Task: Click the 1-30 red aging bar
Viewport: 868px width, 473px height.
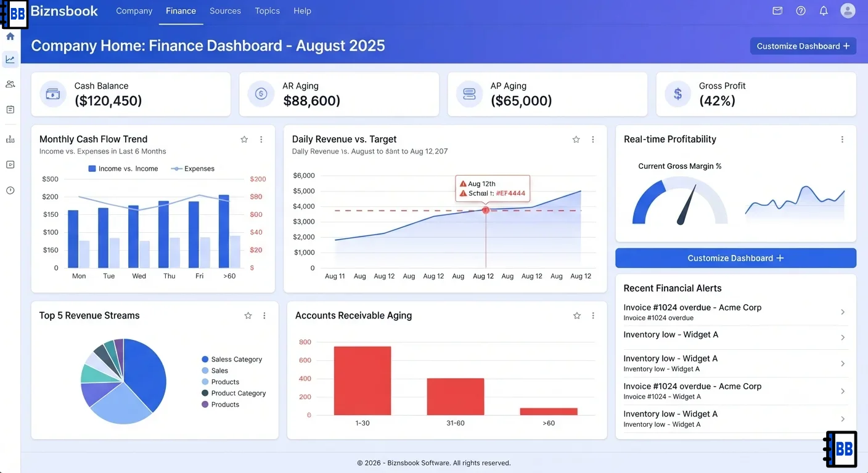Action: tap(362, 381)
